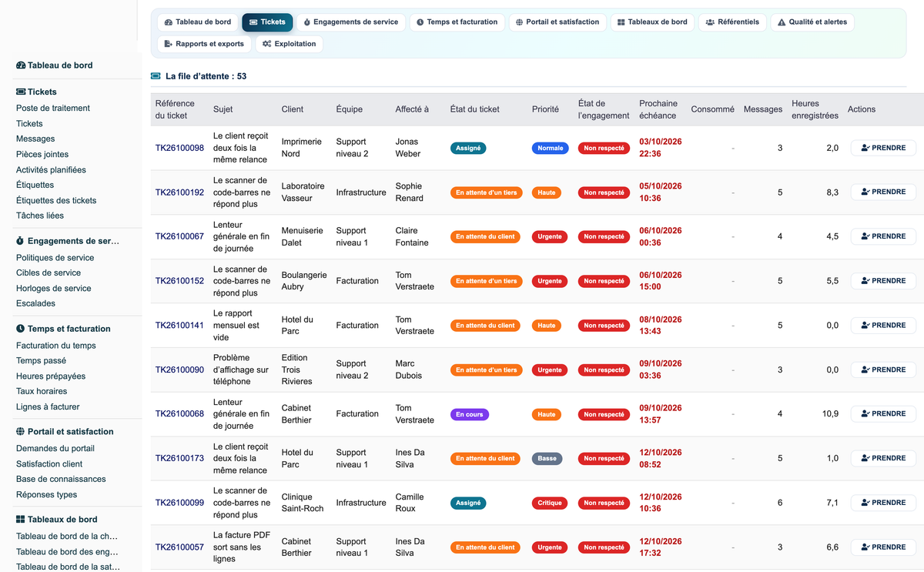Switch to Engagements de service tab
This screenshot has width=924, height=572.
(351, 22)
